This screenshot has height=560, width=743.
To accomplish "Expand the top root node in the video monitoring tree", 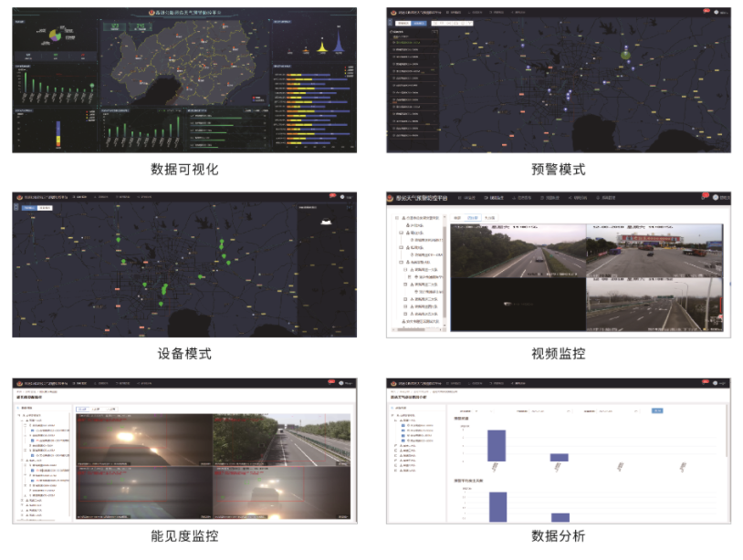I will tap(399, 219).
